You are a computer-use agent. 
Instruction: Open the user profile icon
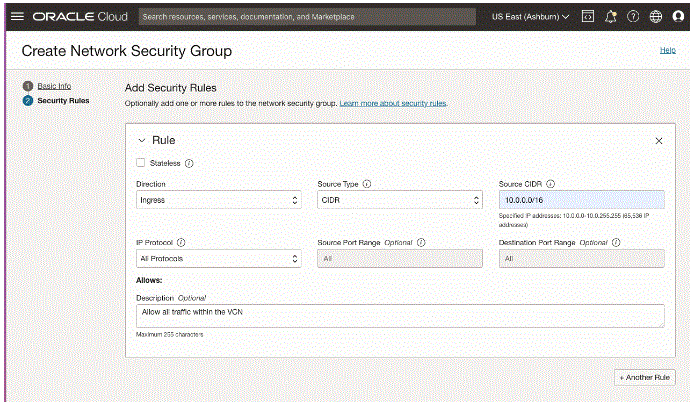click(x=677, y=17)
